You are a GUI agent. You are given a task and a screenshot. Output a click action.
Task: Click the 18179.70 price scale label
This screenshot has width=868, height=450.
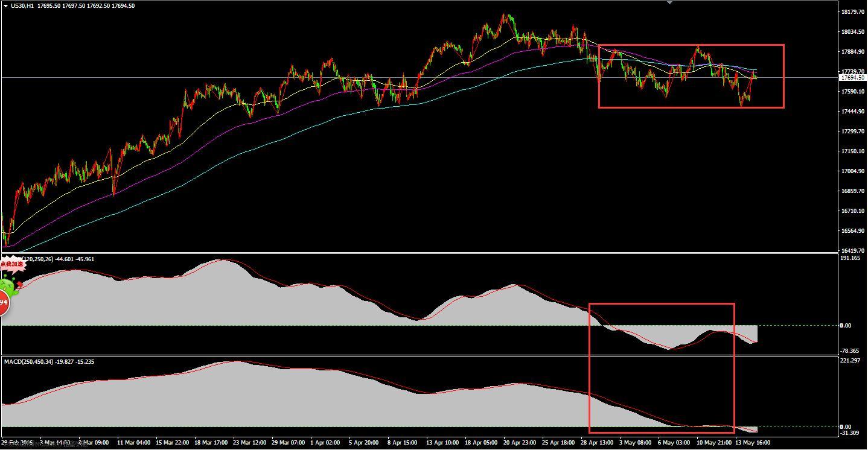click(852, 11)
